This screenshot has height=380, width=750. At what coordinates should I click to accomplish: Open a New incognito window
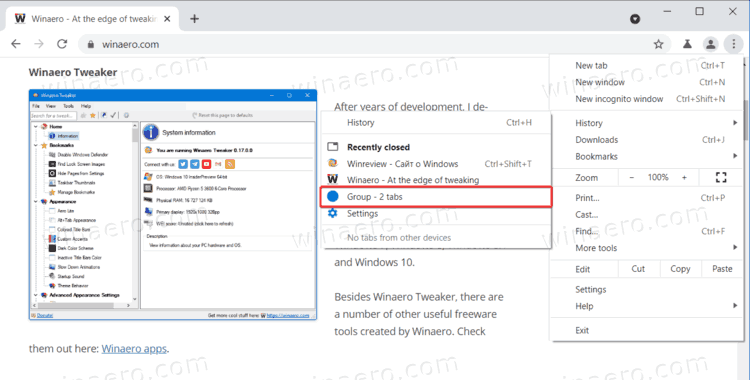(x=647, y=99)
